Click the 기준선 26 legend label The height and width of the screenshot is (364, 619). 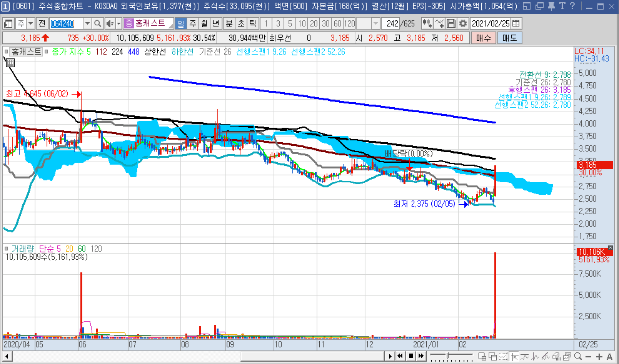(215, 52)
